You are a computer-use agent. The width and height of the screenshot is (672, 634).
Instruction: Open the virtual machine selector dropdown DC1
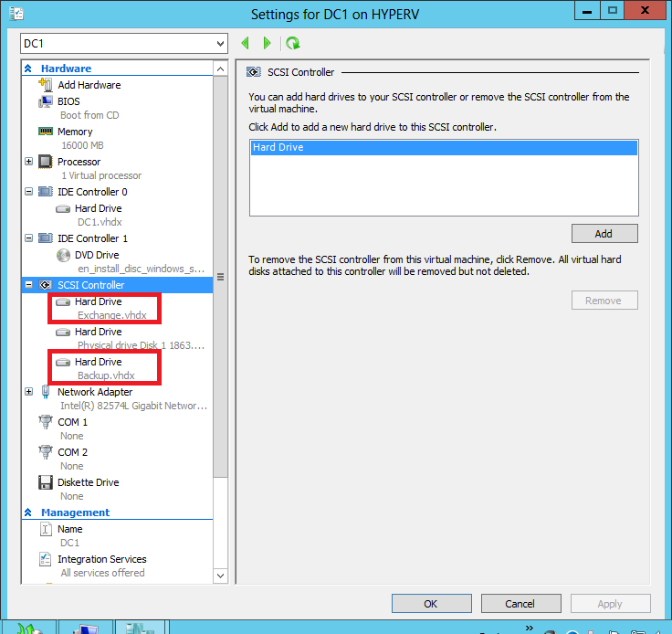(x=124, y=43)
